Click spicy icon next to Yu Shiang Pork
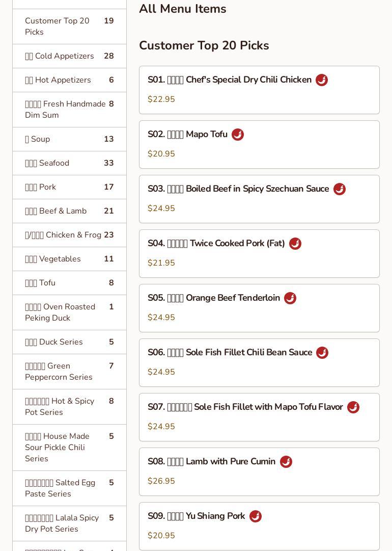Image resolution: width=392 pixels, height=551 pixels. (256, 516)
